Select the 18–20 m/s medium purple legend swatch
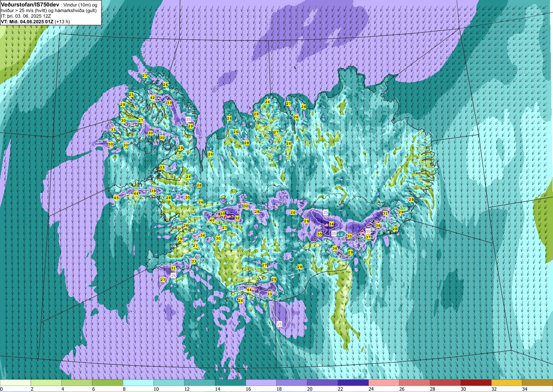Image resolution: width=553 pixels, height=392 pixels. 292,383
